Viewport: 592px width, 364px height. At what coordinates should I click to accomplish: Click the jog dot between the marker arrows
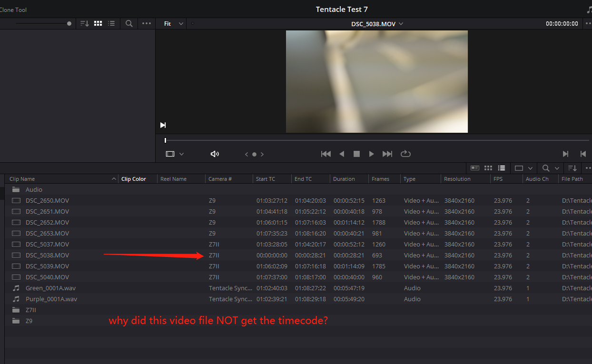(x=254, y=154)
